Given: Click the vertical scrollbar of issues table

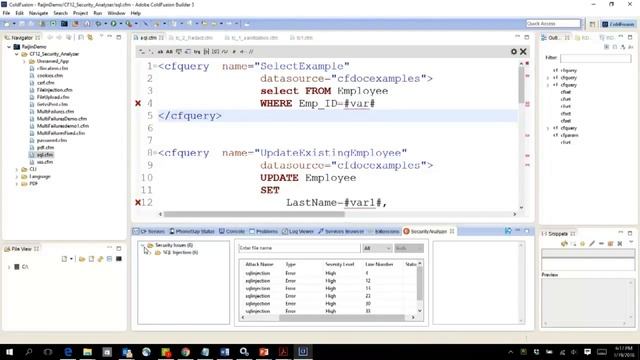Looking at the screenshot, I should pyautogui.click(x=420, y=284).
